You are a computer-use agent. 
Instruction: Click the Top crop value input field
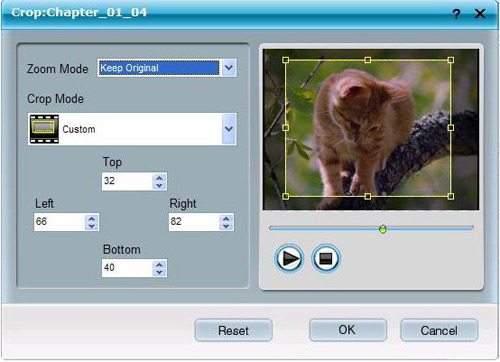[x=127, y=181]
